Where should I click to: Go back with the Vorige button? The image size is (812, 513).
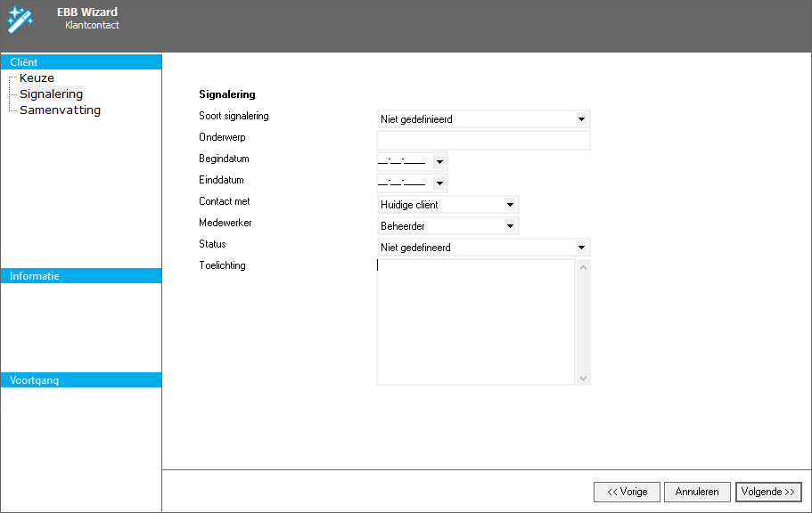pyautogui.click(x=627, y=492)
